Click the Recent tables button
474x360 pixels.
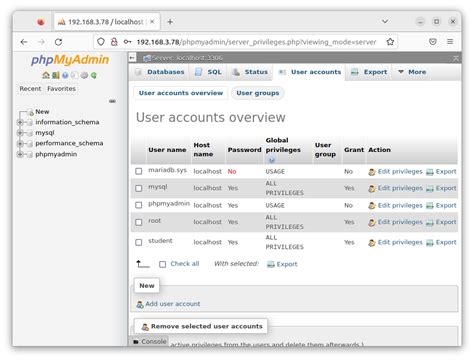(x=30, y=89)
